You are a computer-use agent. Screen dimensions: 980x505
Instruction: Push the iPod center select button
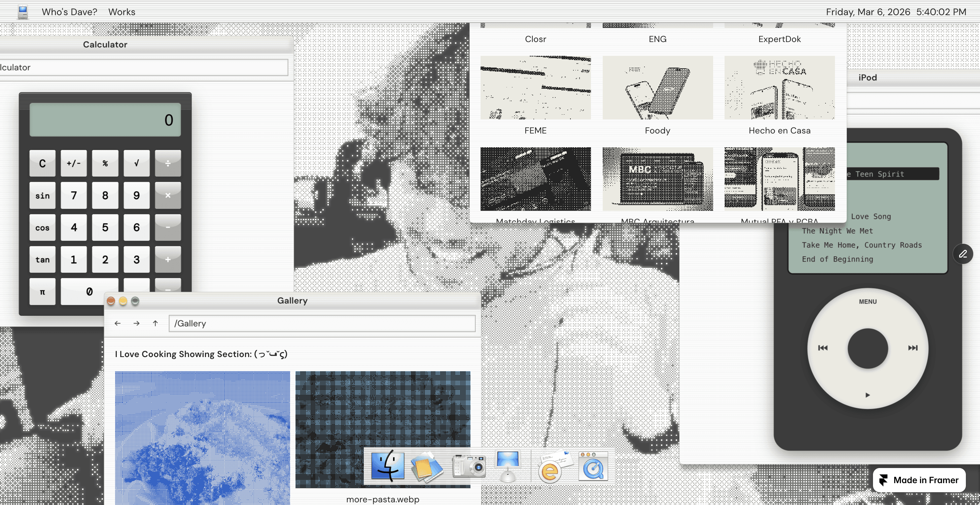tap(867, 348)
